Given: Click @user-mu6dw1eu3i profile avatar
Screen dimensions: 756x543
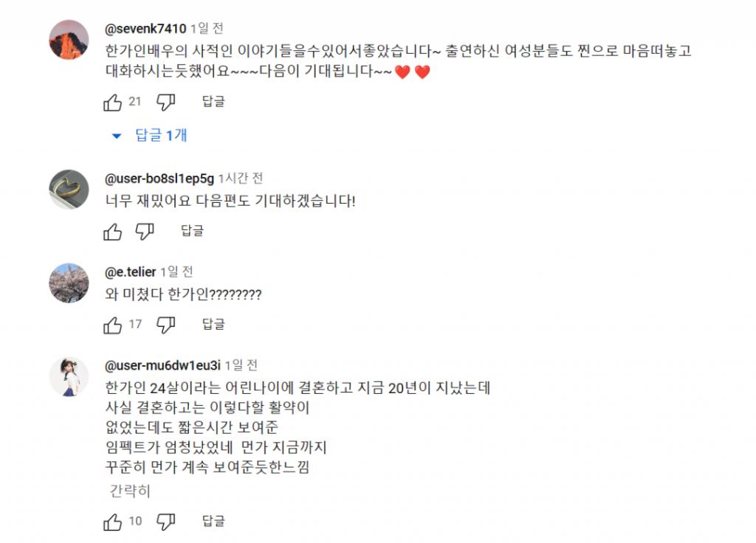Looking at the screenshot, I should pos(69,376).
